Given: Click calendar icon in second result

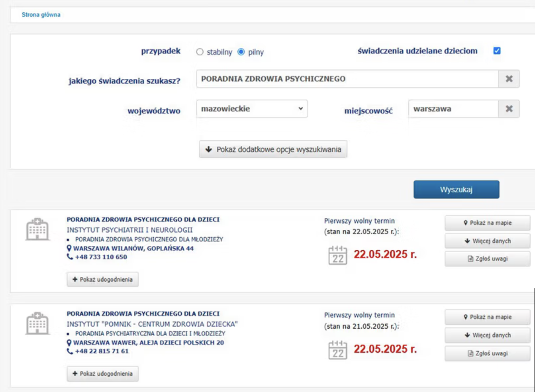Looking at the screenshot, I should (x=337, y=350).
